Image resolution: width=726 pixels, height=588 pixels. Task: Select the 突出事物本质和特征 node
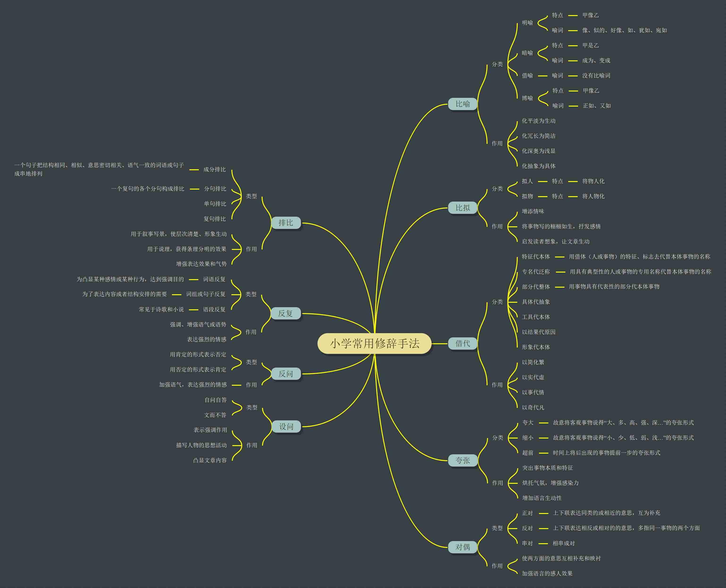547,468
